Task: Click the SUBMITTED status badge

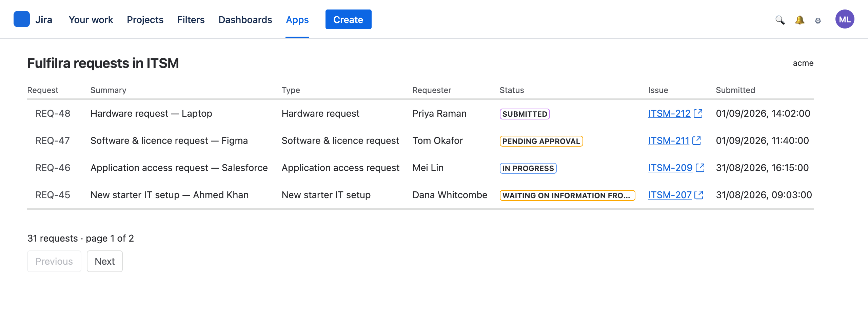Action: click(x=525, y=114)
